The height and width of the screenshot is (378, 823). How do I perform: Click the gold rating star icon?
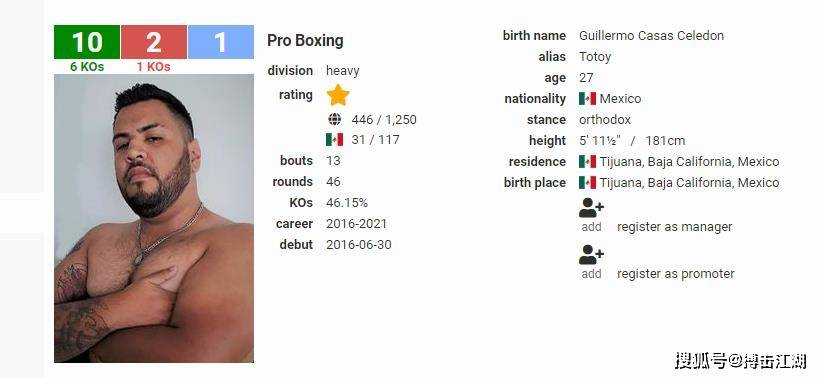pos(338,95)
